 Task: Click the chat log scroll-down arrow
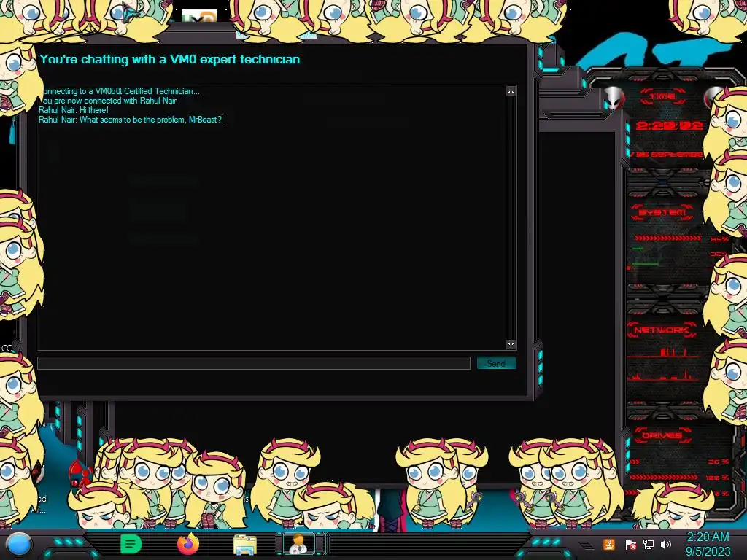tap(511, 344)
